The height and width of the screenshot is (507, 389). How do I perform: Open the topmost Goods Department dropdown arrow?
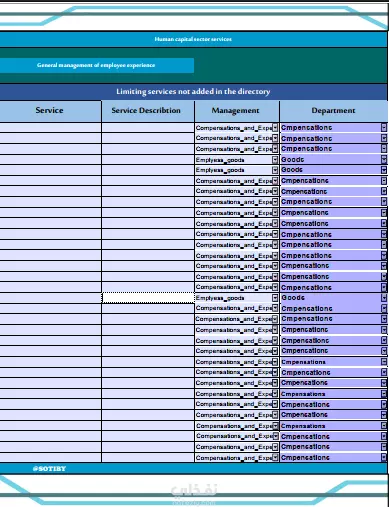pos(384,160)
